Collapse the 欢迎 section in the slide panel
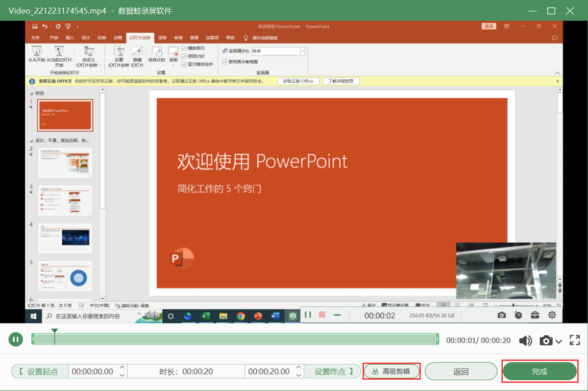The image size is (588, 391). click(31, 93)
